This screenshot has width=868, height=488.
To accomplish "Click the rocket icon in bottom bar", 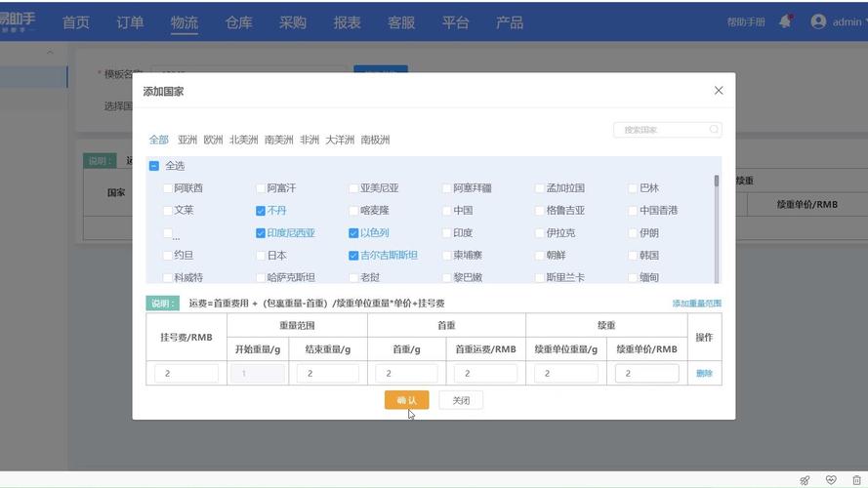I will (805, 480).
